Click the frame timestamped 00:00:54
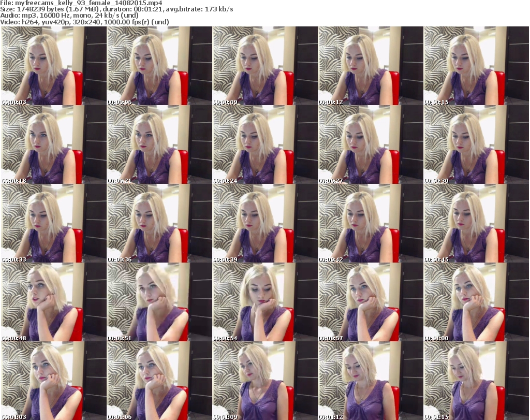This screenshot has width=530, height=420. (265, 302)
